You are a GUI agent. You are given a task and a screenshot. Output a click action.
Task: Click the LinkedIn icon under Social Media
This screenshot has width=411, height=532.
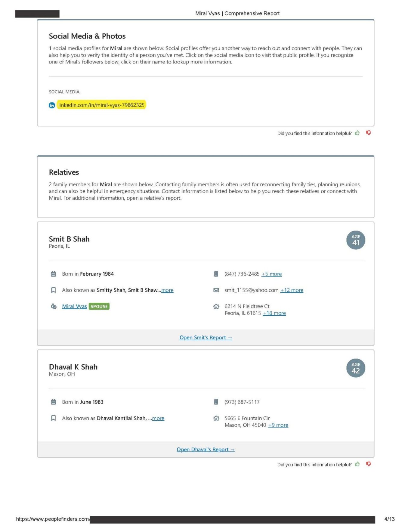click(52, 105)
